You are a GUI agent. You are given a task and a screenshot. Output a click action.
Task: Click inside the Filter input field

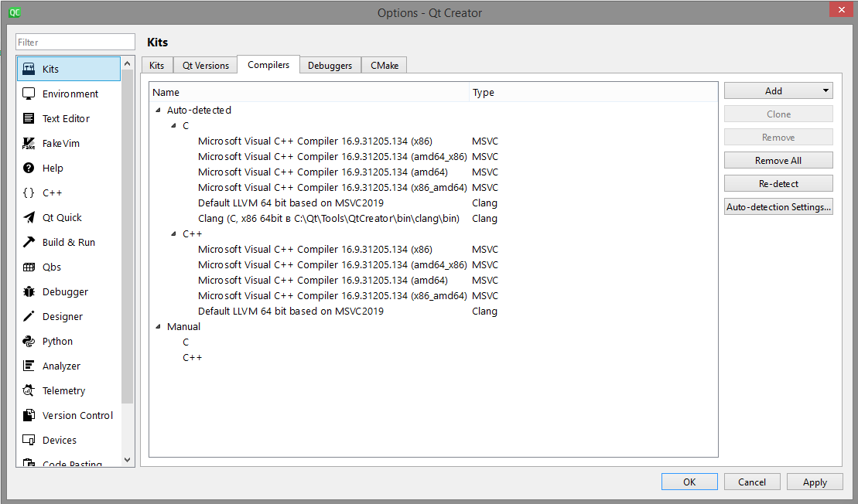point(74,41)
